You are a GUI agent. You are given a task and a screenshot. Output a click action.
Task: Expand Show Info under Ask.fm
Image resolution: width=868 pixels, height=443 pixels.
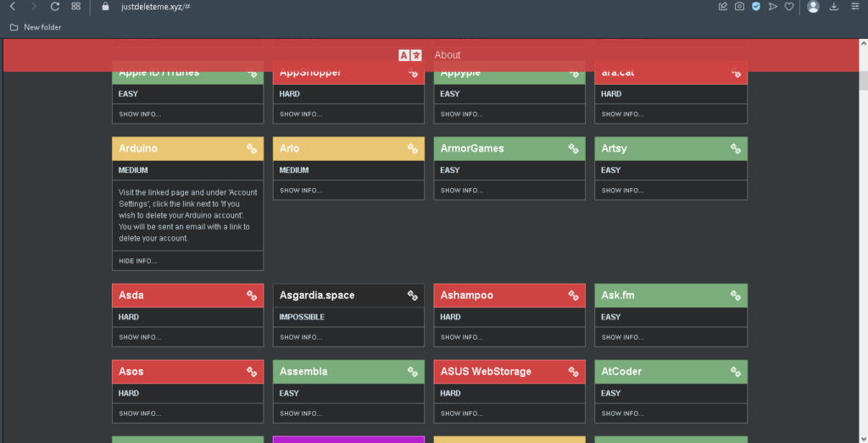click(x=623, y=337)
